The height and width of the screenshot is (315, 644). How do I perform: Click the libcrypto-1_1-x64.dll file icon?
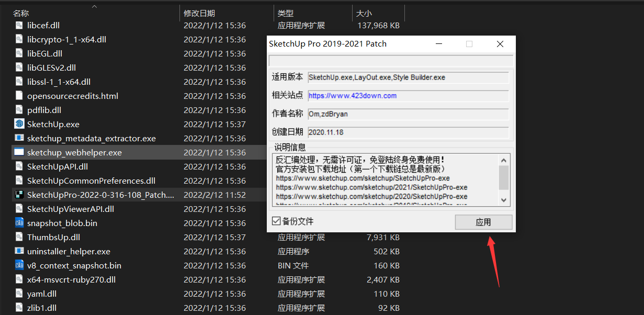tap(19, 39)
